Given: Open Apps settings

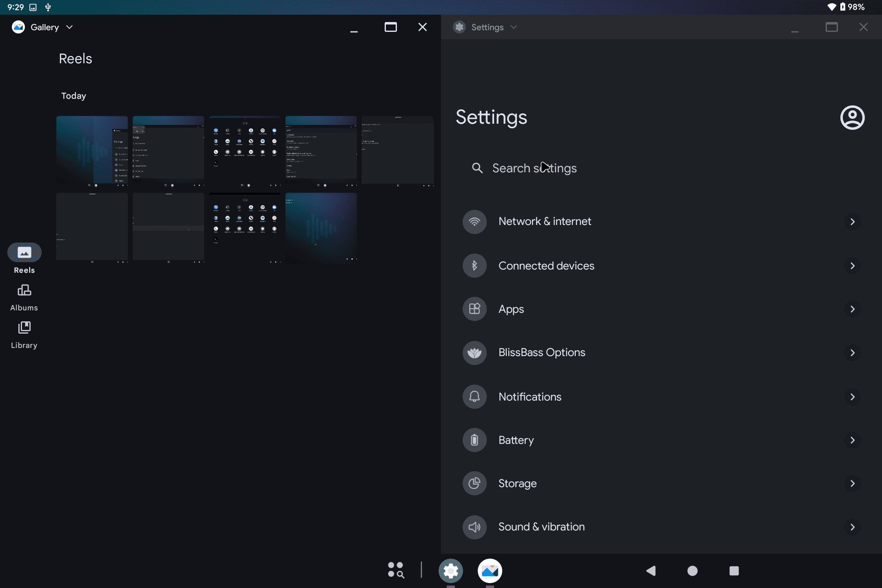Looking at the screenshot, I should (x=511, y=309).
